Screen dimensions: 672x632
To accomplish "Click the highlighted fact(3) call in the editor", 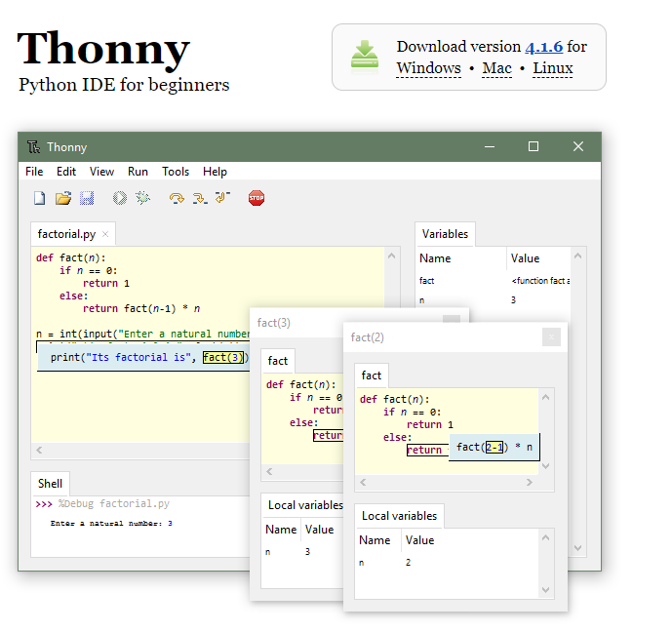I will coord(222,357).
